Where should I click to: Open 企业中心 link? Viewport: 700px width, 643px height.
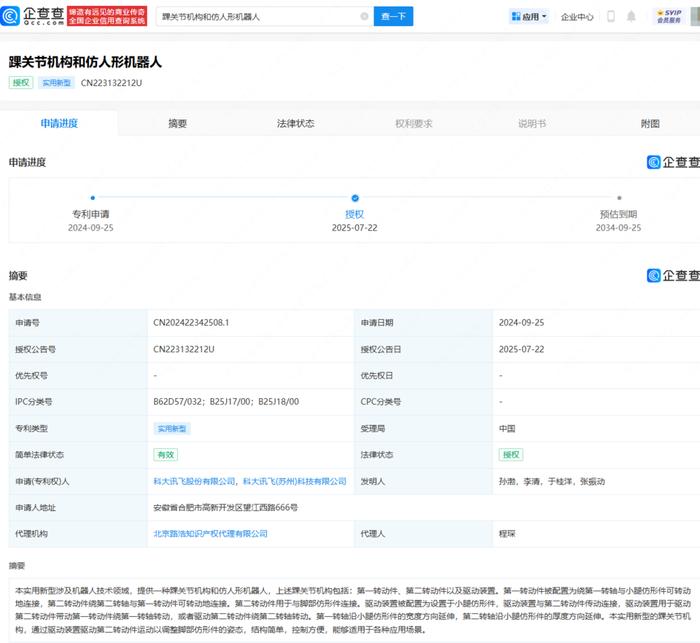pyautogui.click(x=577, y=17)
